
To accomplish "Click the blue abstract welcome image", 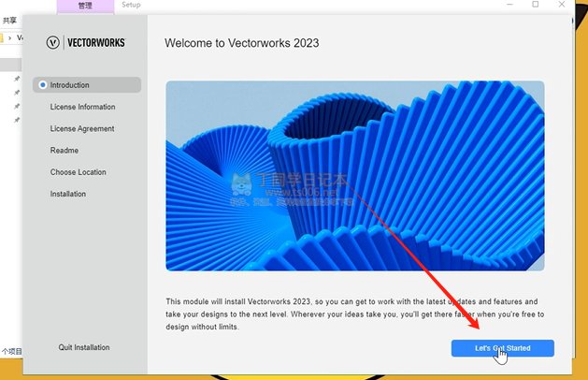I will coord(354,176).
